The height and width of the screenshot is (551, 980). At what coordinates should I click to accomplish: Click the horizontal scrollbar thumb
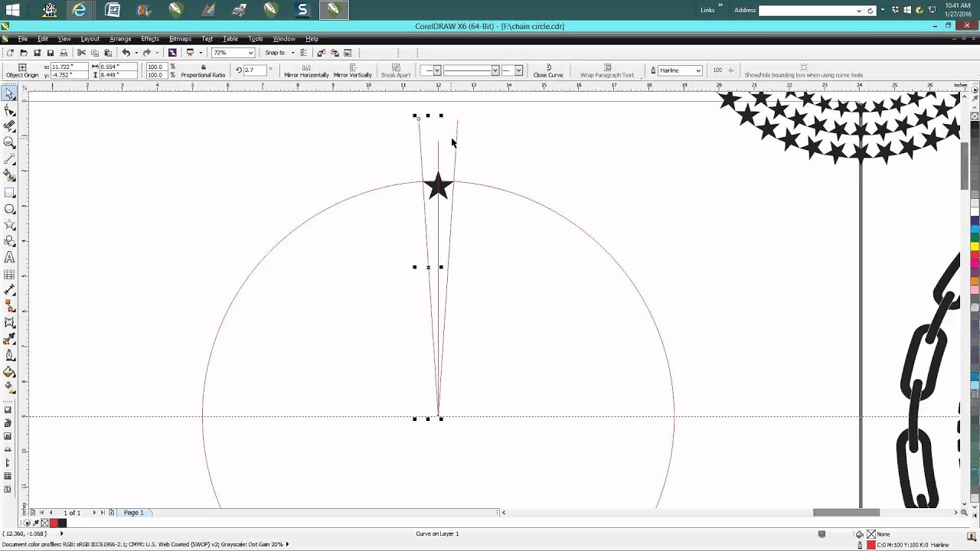pos(846,513)
